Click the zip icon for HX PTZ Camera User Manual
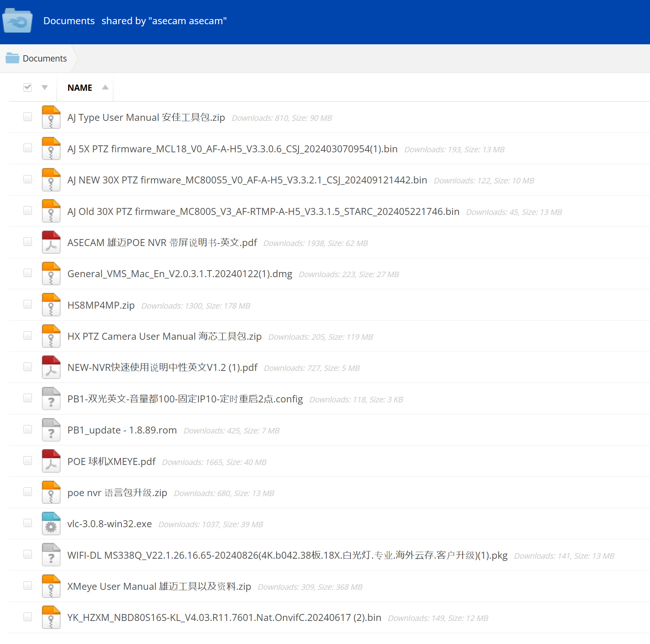 [51, 336]
